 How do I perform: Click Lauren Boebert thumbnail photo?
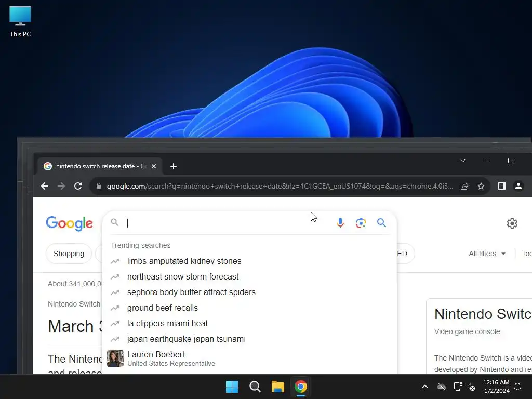pyautogui.click(x=115, y=358)
